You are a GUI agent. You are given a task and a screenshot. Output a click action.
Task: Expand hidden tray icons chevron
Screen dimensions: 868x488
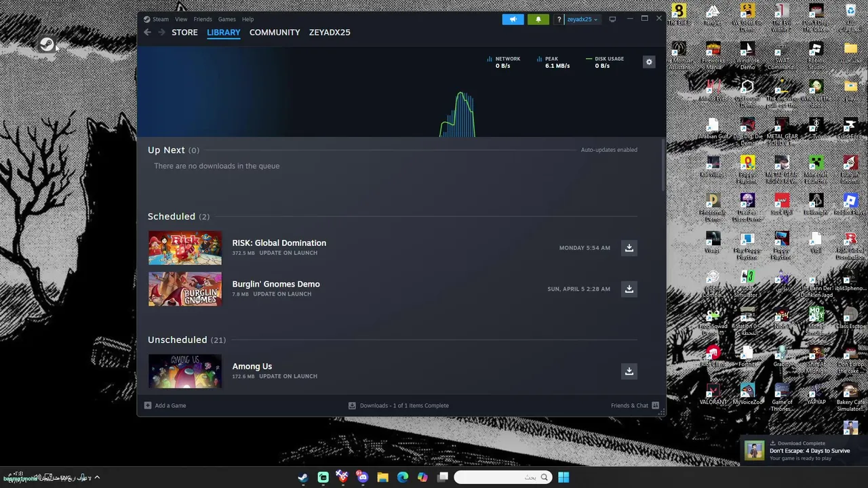click(97, 477)
